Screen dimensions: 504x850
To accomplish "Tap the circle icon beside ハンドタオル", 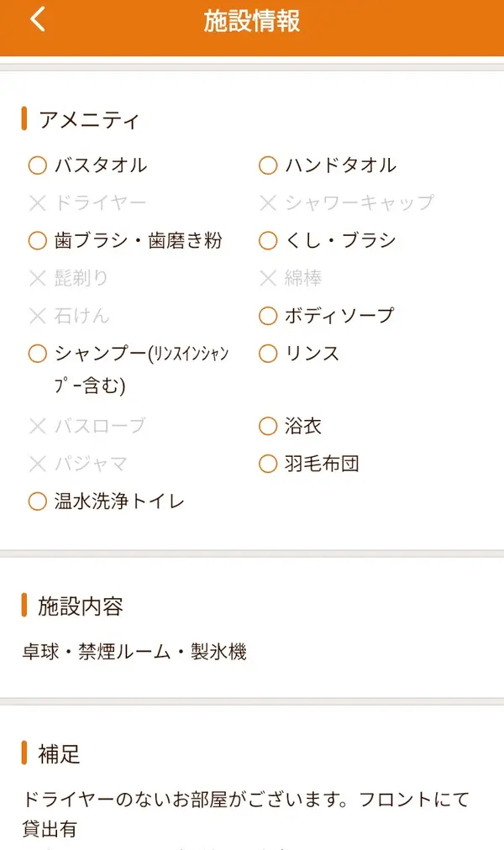I will click(x=267, y=165).
